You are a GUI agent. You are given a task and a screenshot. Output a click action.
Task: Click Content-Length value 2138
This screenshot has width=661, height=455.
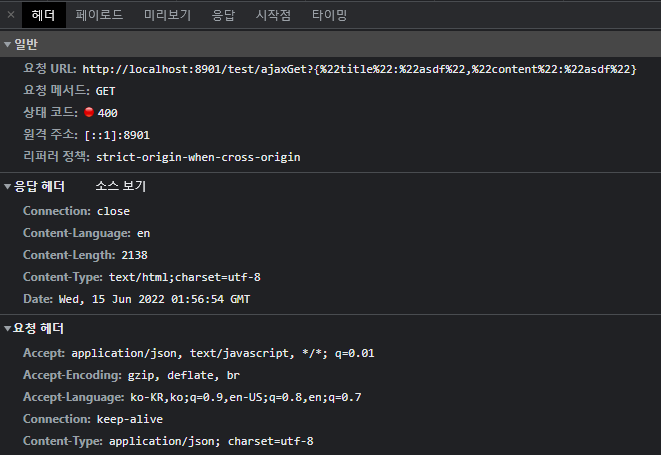click(x=134, y=255)
